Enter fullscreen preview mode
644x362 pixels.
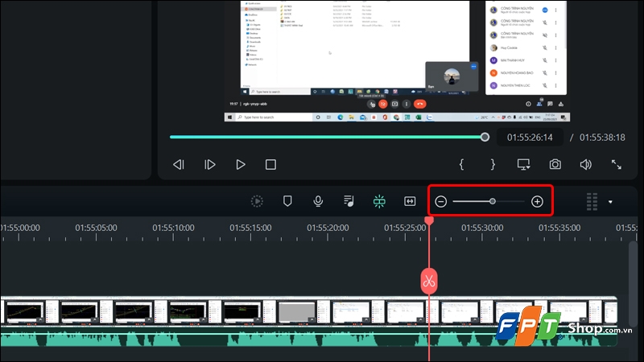[x=616, y=165]
